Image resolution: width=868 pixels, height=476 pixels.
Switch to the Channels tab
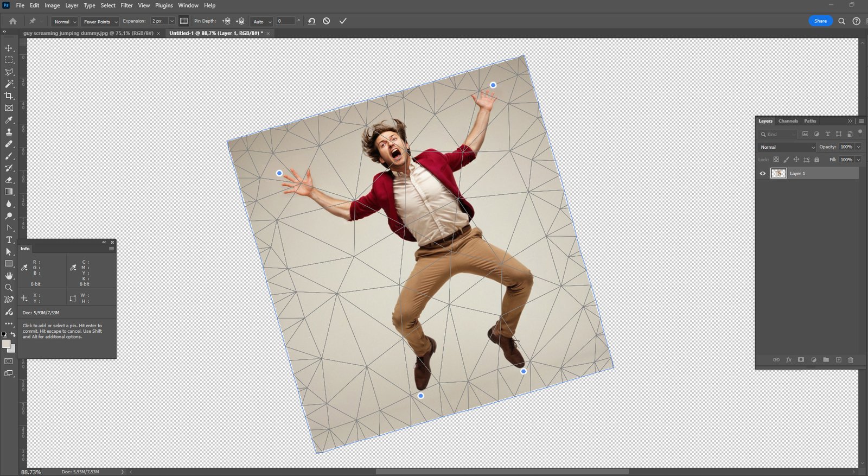[788, 121]
